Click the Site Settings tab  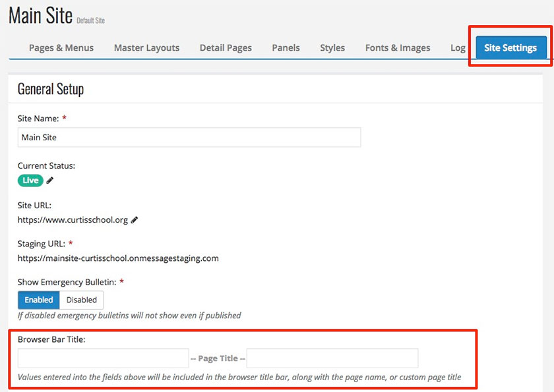(x=510, y=47)
